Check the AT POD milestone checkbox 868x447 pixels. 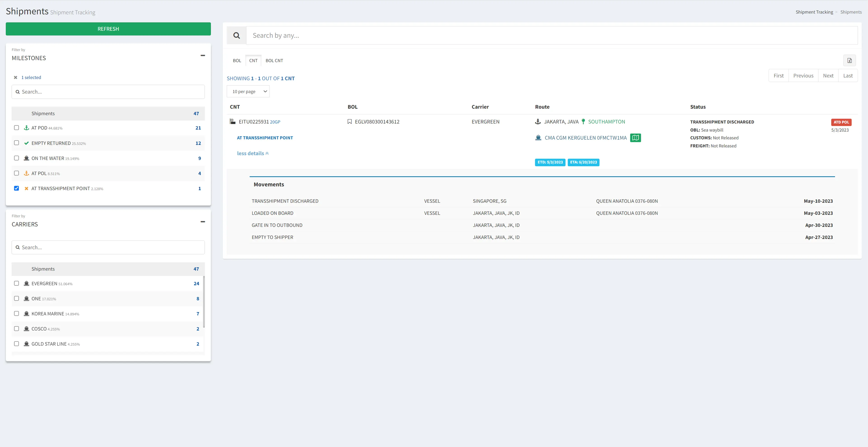point(16,128)
